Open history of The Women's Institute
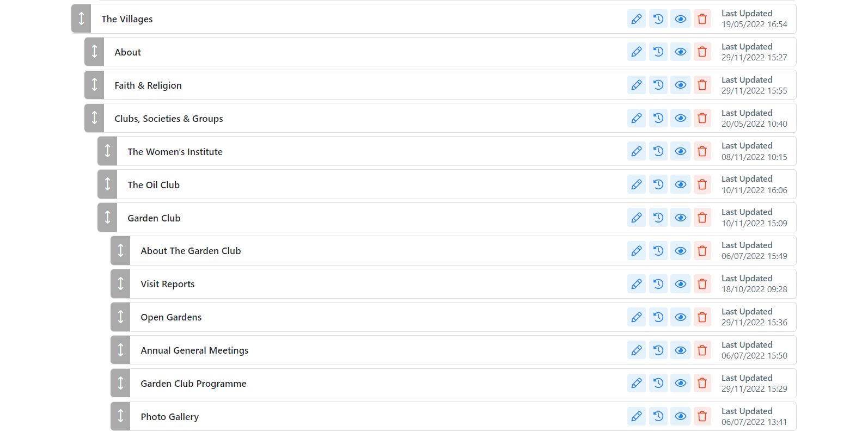The image size is (868, 432). coord(658,152)
